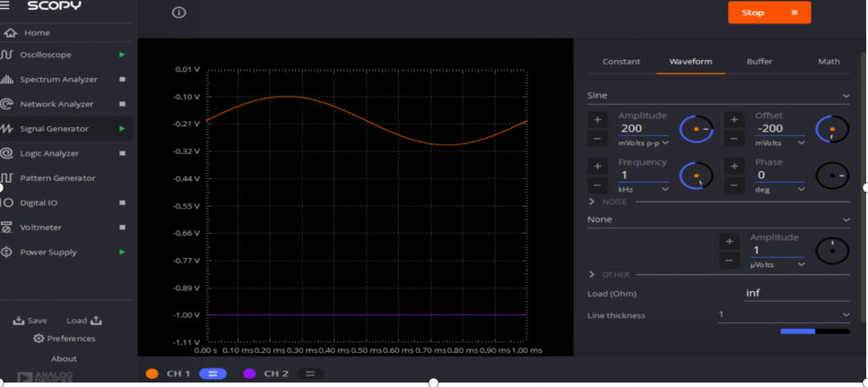Open frequency units kHz dropdown
The height and width of the screenshot is (387, 868).
pyautogui.click(x=644, y=189)
